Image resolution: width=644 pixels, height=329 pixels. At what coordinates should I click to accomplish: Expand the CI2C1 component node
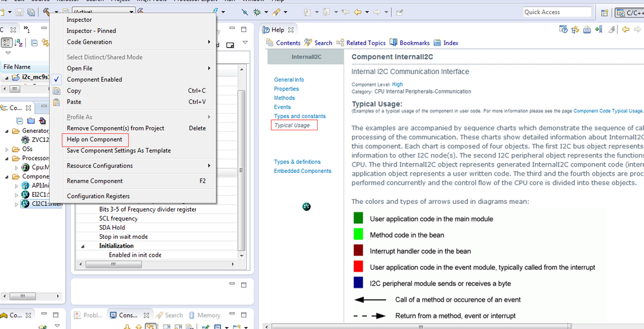coord(16,204)
